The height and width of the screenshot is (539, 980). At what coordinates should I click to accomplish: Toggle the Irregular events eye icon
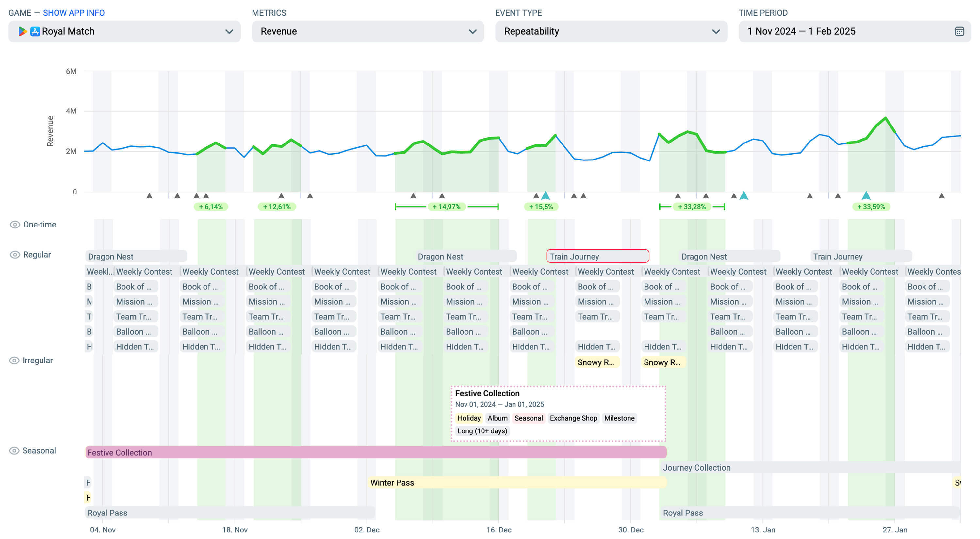[14, 361]
